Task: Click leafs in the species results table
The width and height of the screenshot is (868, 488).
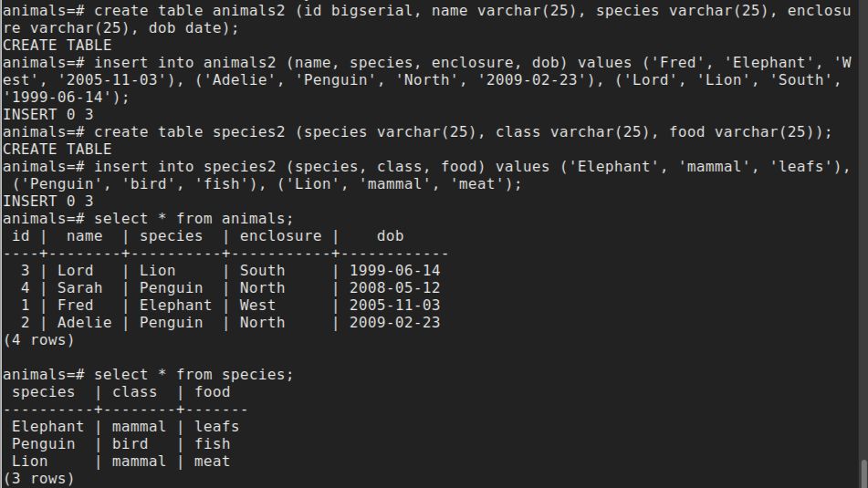Action: click(216, 427)
